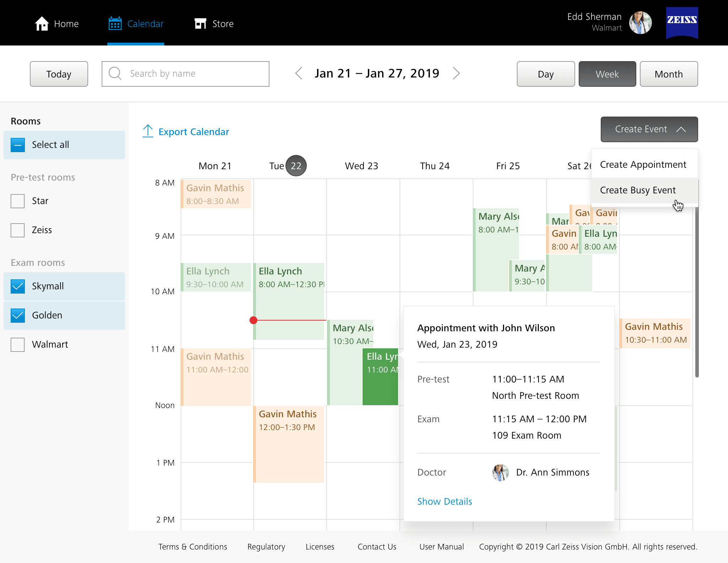The height and width of the screenshot is (563, 728).
Task: Choose Create Appointment menu option
Action: 643,165
